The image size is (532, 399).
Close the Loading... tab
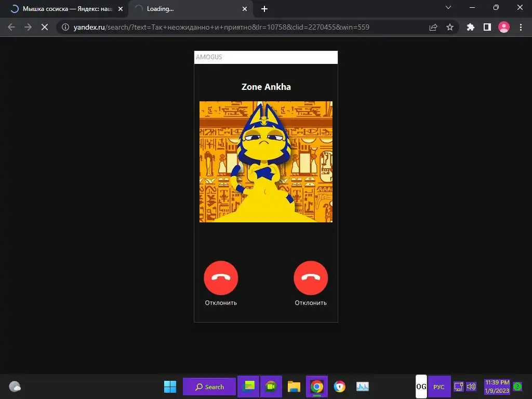245,9
